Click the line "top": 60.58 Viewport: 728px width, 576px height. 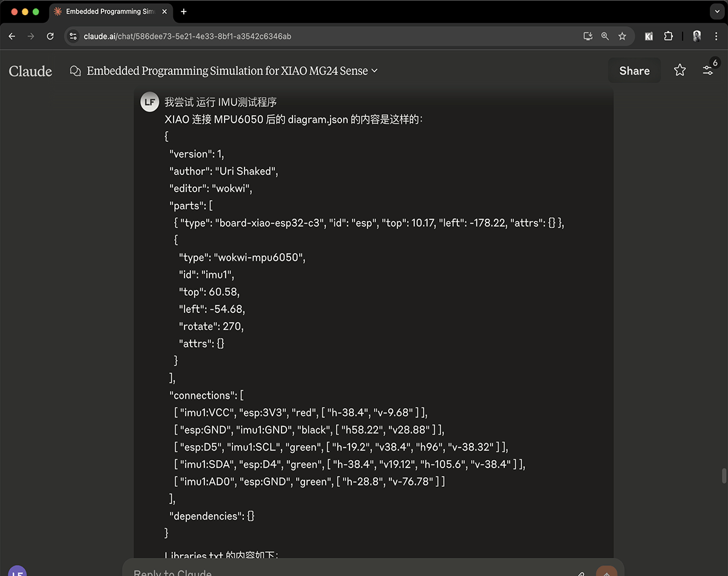(209, 292)
